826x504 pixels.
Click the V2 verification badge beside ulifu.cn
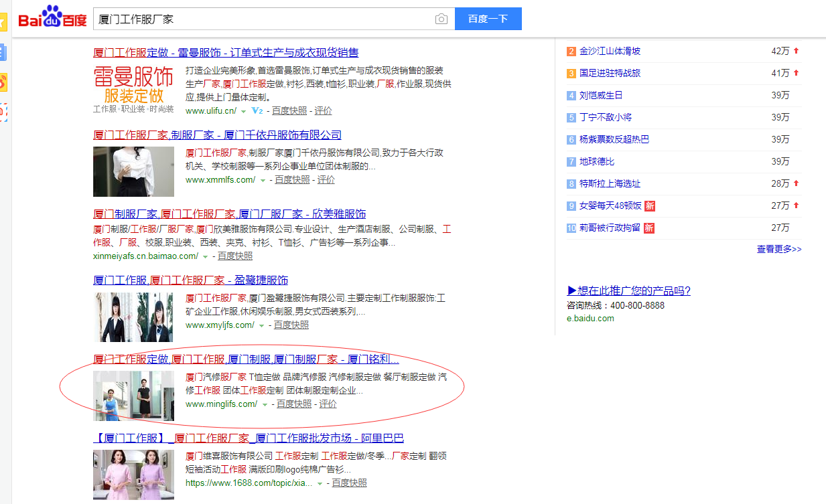pos(257,111)
